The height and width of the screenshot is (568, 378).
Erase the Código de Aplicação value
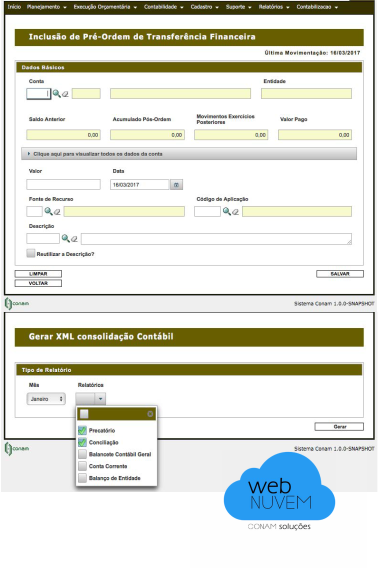(235, 212)
